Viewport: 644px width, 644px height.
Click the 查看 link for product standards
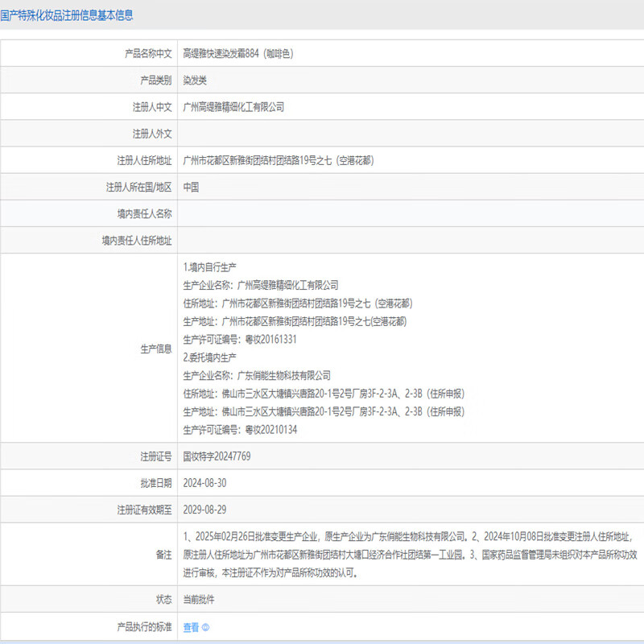click(x=190, y=628)
